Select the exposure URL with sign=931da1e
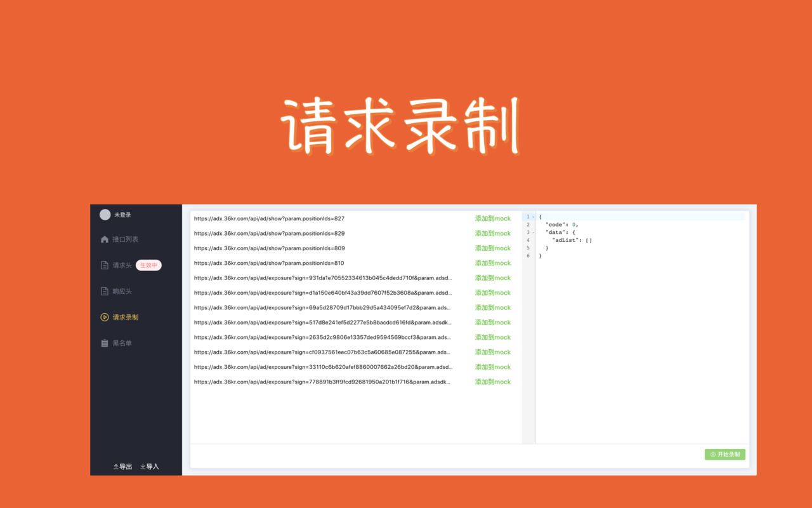 point(323,278)
